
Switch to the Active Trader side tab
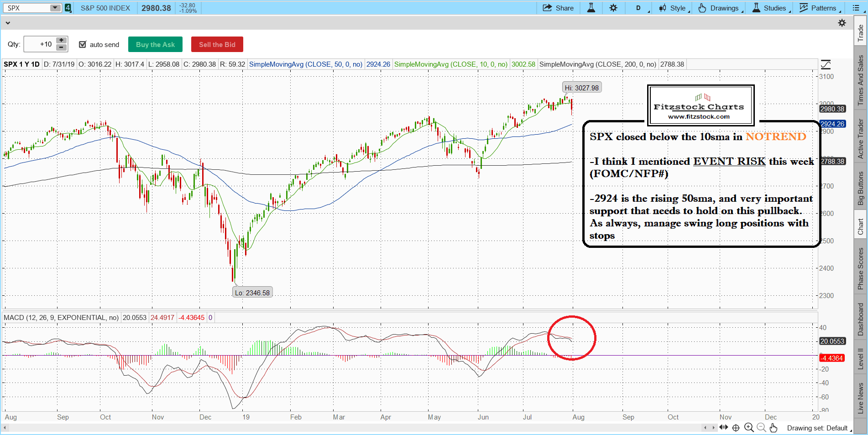tap(861, 139)
